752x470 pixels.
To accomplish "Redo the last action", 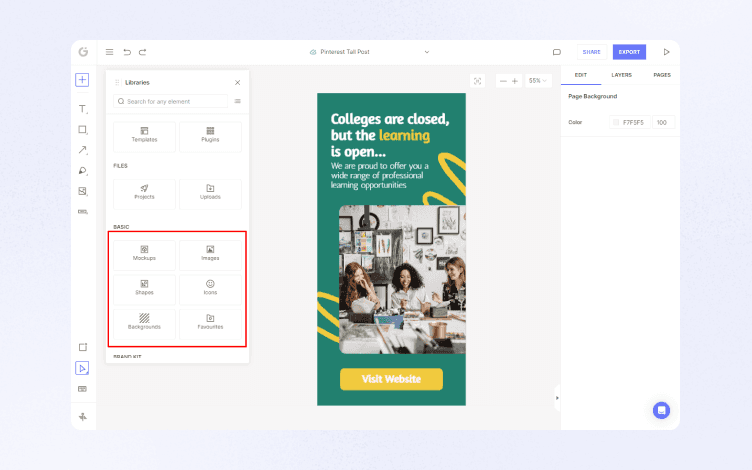I will coord(142,52).
